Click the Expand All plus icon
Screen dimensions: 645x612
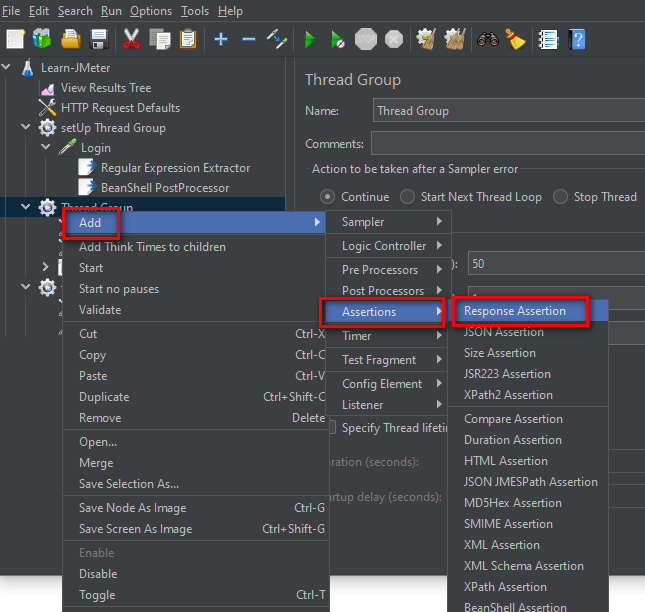click(221, 39)
